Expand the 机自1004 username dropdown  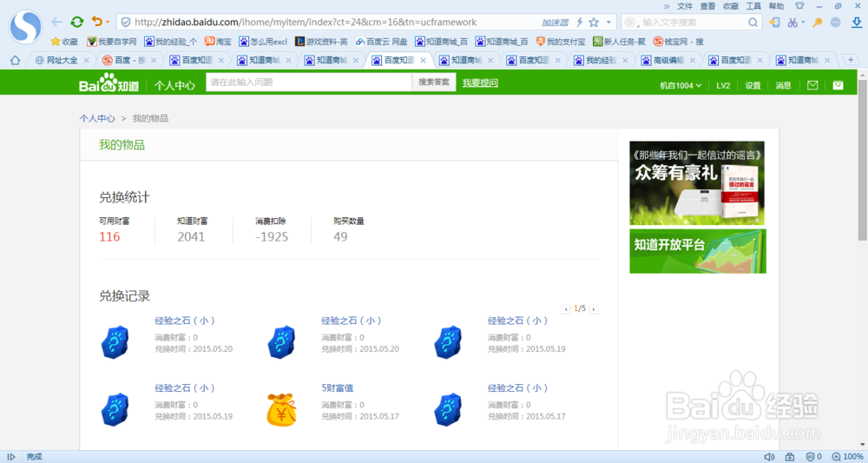coord(681,85)
